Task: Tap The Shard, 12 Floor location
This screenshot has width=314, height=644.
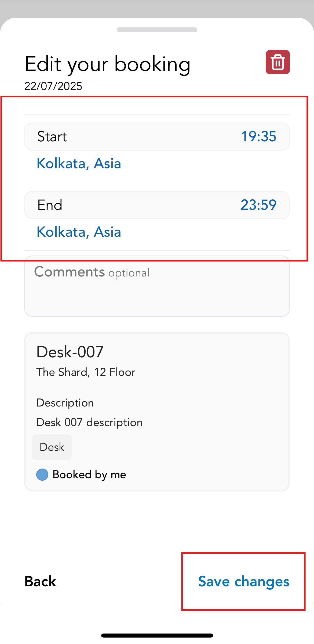Action: pos(86,372)
